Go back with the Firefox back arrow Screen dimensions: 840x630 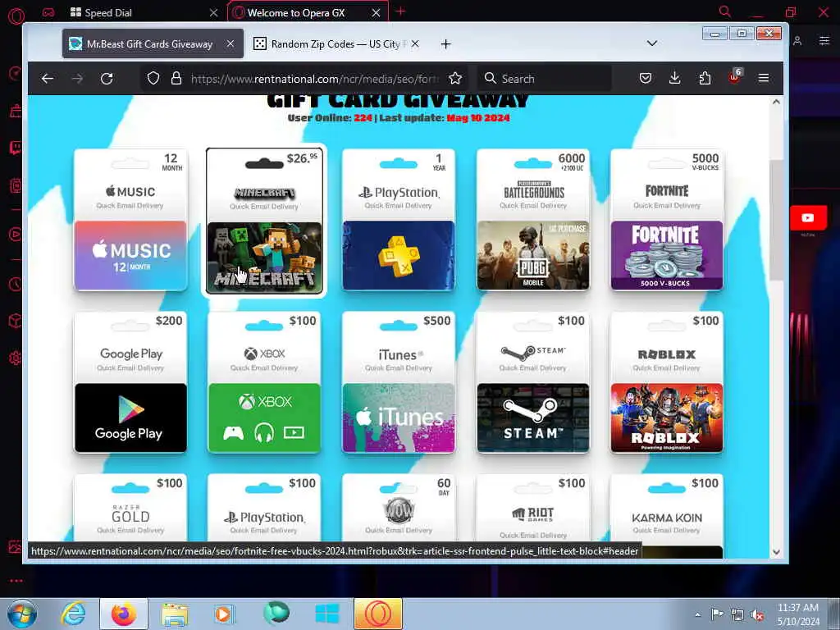(x=47, y=79)
